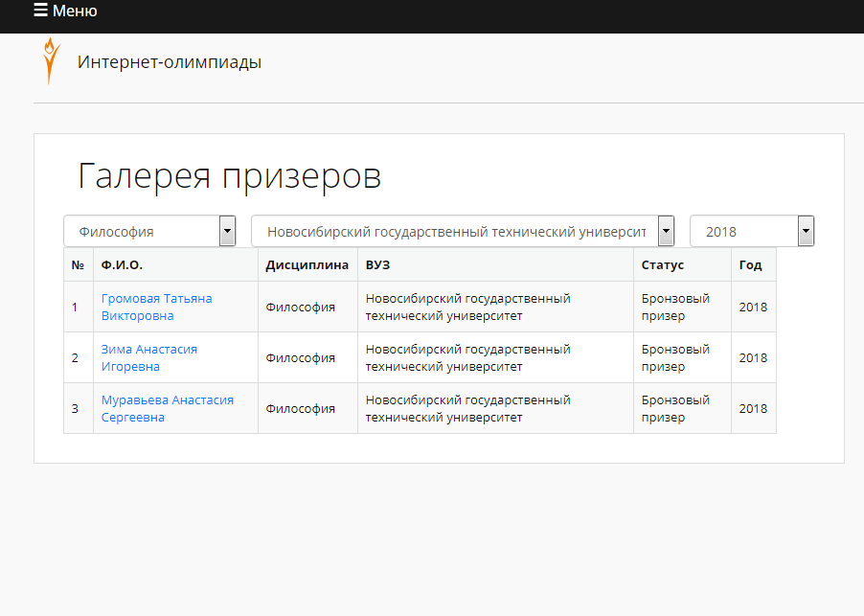
Task: Open Муравьева Анастасия Сергеевна profile link
Action: [168, 408]
